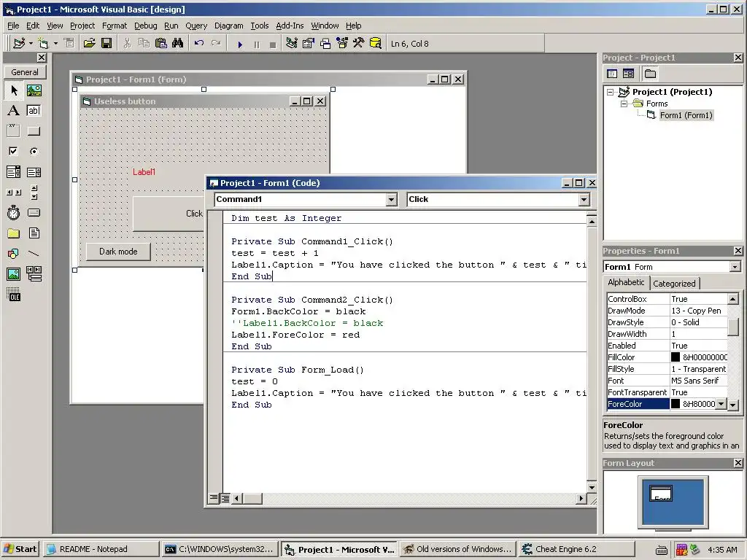Select the Frame control in the toolbox
Screen dimensions: 747x560
point(14,131)
